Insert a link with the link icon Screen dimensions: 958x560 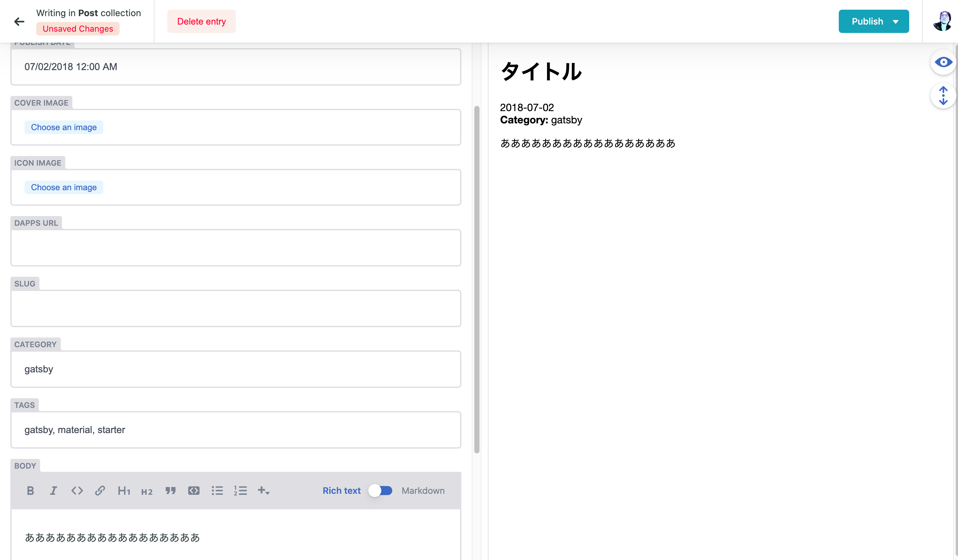pos(100,491)
